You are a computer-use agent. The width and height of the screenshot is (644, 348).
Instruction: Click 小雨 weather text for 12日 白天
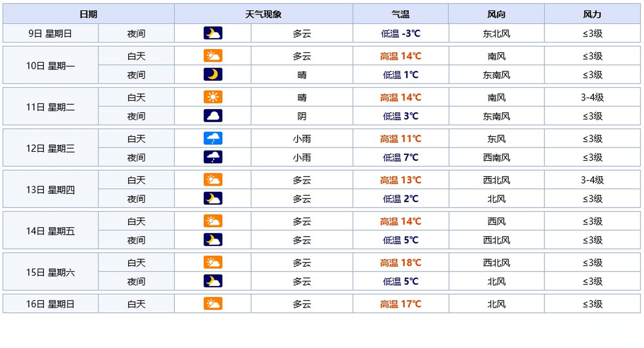coord(302,139)
